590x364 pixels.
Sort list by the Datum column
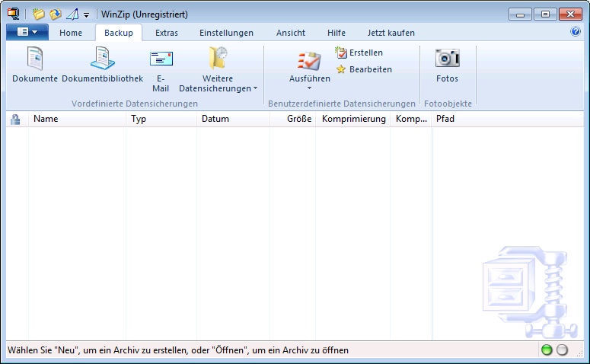(x=233, y=119)
